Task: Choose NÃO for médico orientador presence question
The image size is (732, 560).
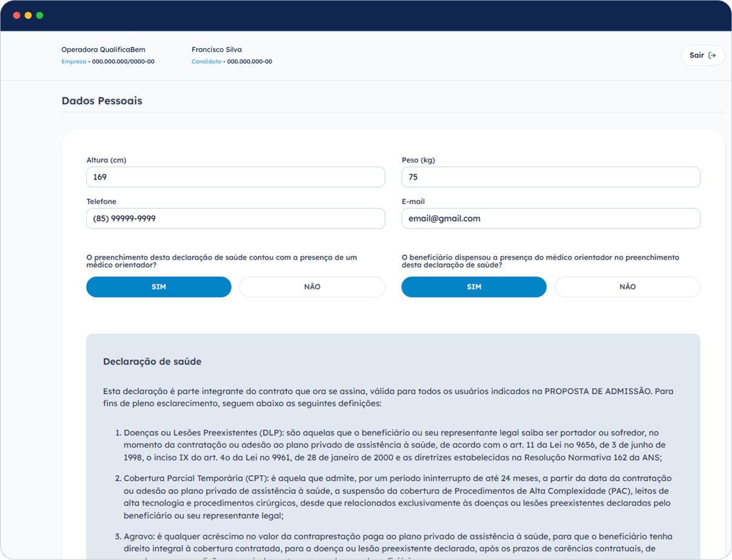Action: [312, 287]
